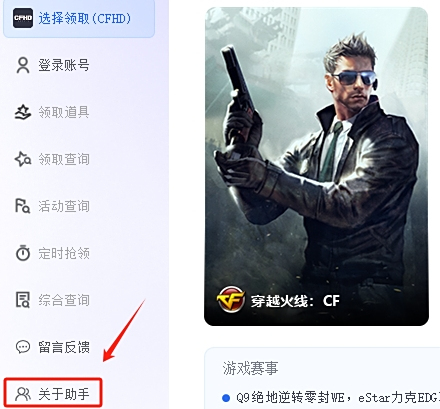Click the 关于助手 people icon
The width and height of the screenshot is (440, 409).
coord(23,394)
